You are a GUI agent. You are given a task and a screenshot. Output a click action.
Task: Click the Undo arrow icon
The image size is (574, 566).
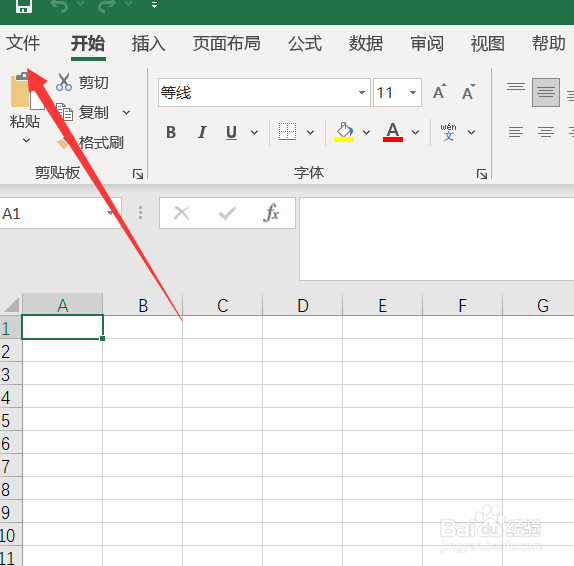[59, 5]
